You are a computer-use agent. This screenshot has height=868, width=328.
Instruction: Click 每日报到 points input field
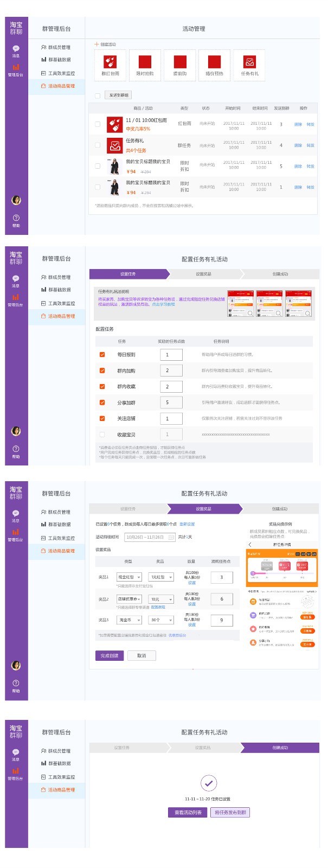pos(171,355)
